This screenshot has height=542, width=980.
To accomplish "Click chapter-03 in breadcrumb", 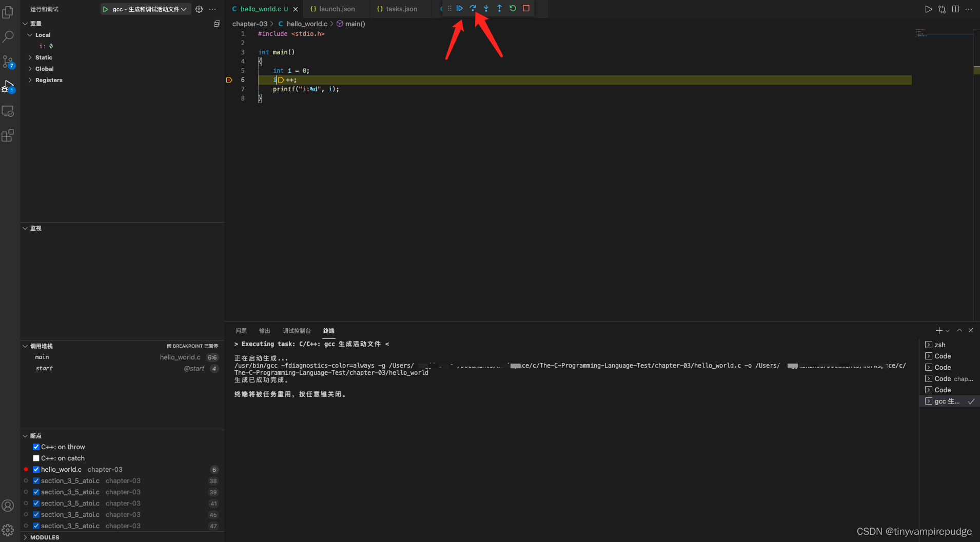I will pyautogui.click(x=250, y=24).
